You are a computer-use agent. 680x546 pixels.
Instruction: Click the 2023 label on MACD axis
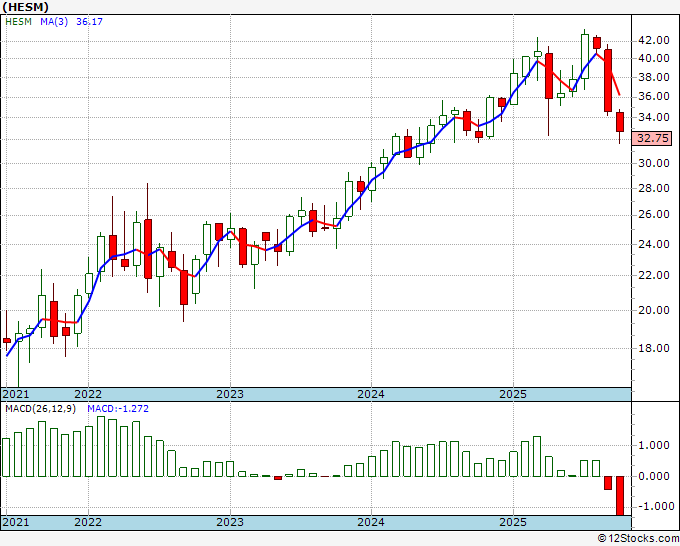[230, 522]
